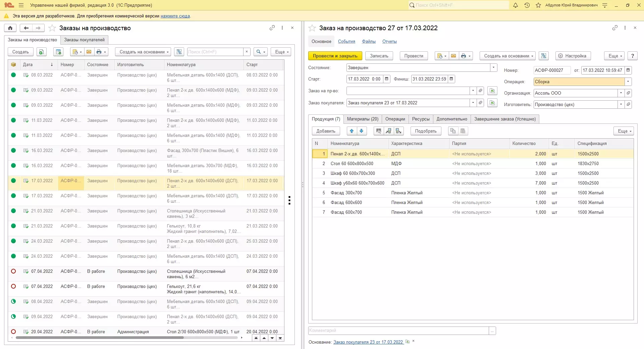This screenshot has height=349, width=644.
Task: Move the product row down with the blue arrow
Action: [362, 131]
